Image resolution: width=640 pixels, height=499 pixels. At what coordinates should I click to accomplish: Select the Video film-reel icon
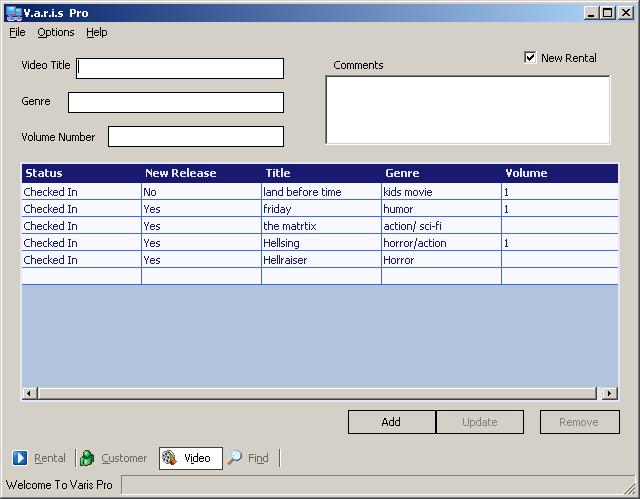pyautogui.click(x=169, y=458)
